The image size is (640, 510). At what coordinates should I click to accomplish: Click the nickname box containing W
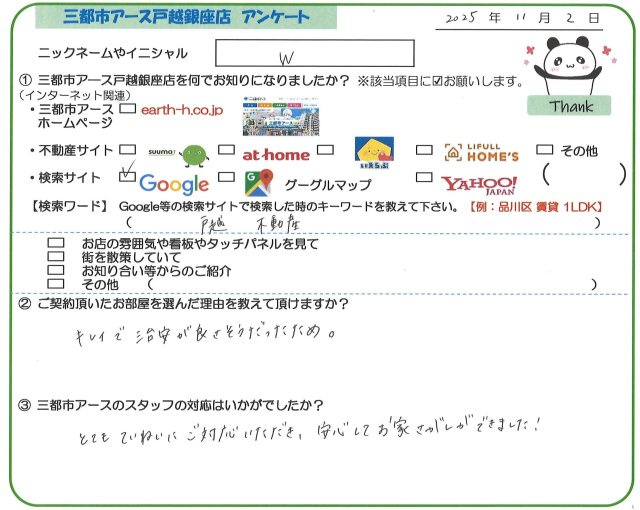[315, 53]
